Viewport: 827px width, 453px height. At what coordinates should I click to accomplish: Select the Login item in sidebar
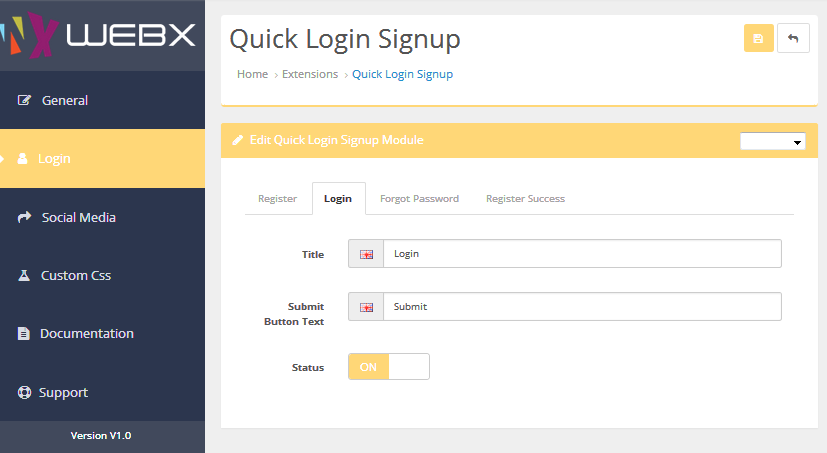click(x=54, y=158)
